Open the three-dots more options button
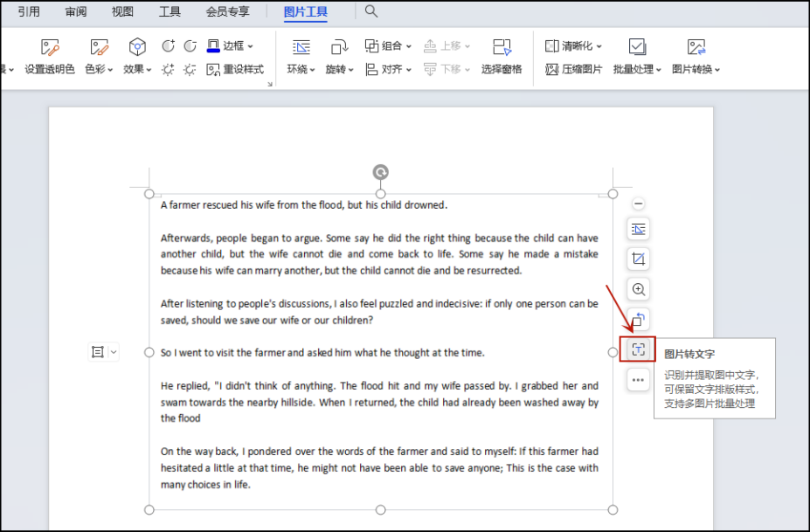 [638, 380]
